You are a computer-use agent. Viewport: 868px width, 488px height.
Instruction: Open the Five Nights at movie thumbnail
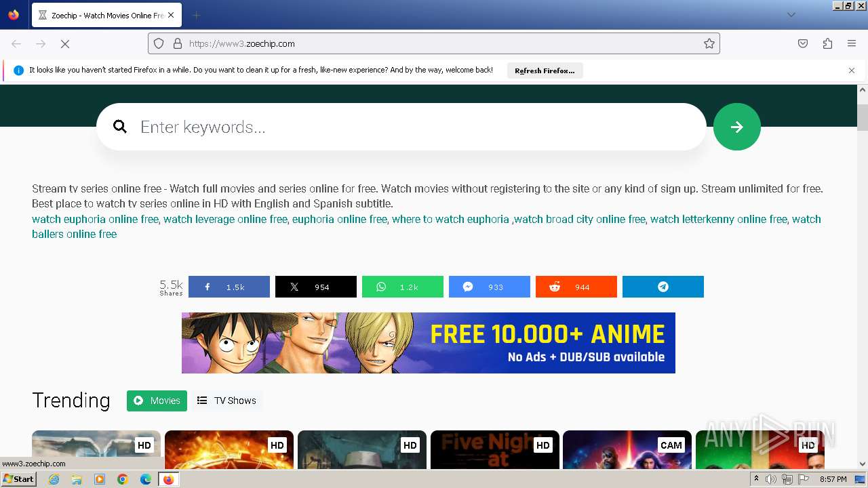495,450
